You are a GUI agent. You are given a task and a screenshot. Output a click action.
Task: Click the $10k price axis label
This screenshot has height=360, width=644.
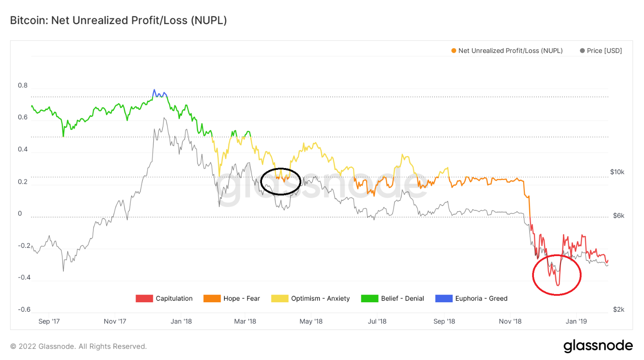[x=617, y=172]
